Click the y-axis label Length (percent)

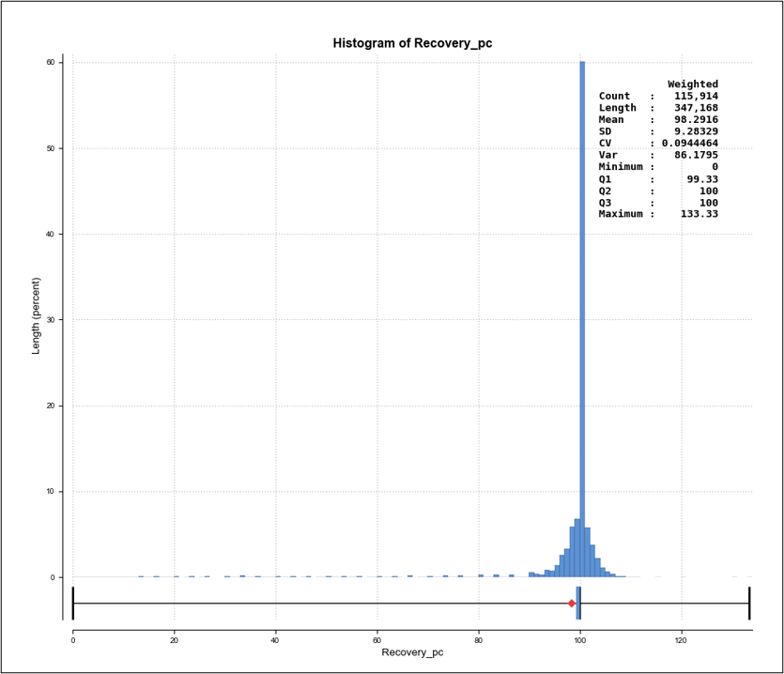click(x=36, y=316)
